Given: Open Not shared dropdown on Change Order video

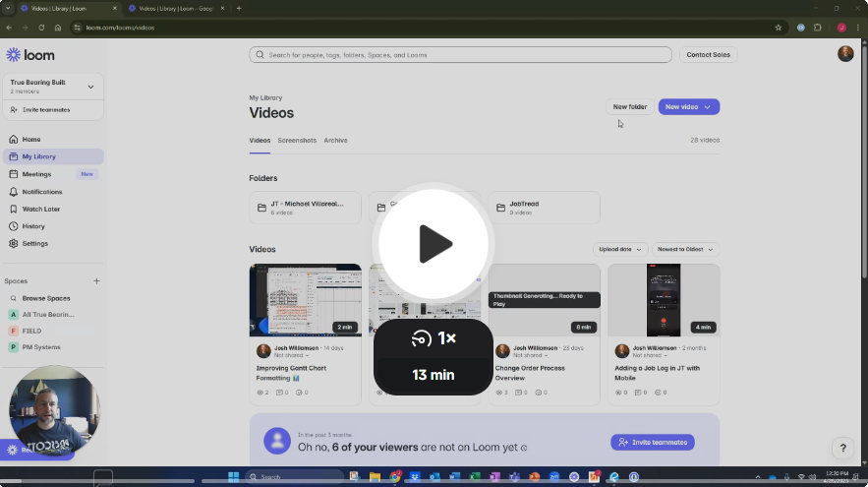Looking at the screenshot, I should click(530, 355).
